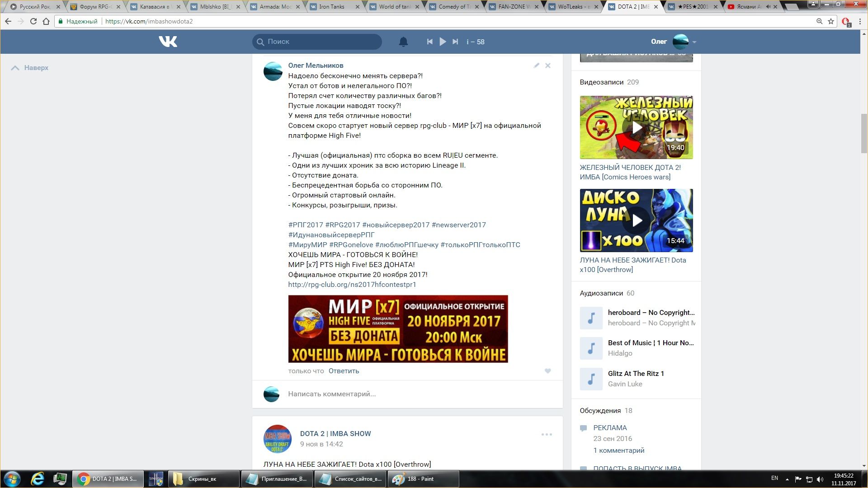Switch to the World of tanks tab
868x488 pixels.
(394, 7)
